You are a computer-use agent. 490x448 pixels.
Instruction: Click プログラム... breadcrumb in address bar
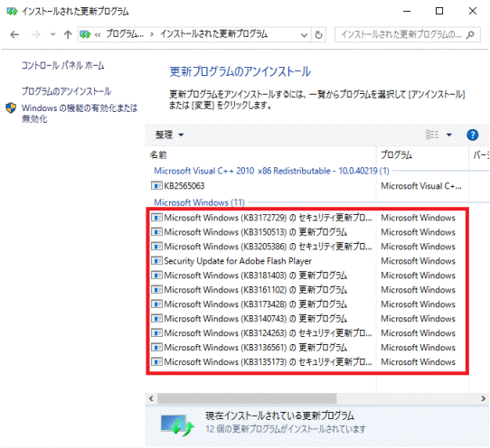point(125,34)
